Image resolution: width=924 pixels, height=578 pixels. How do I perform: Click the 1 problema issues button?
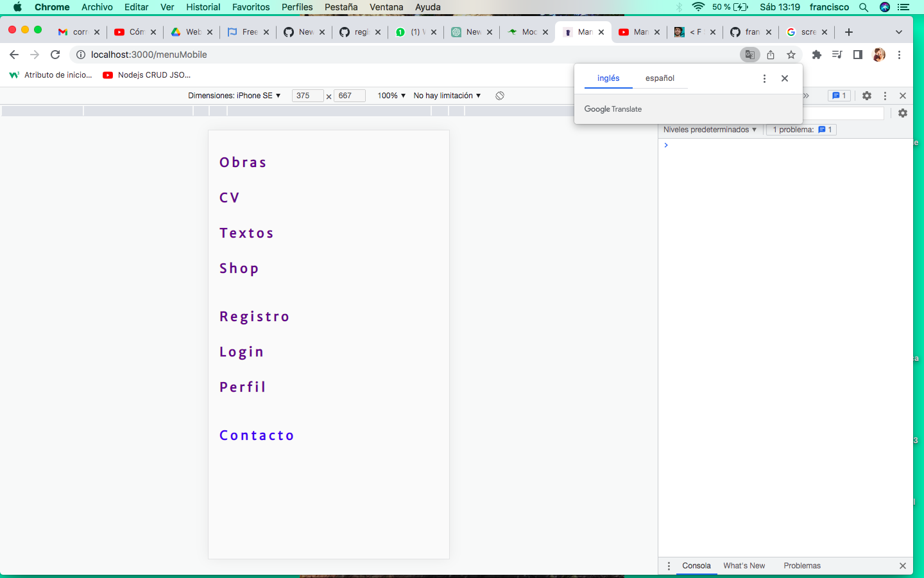tap(801, 130)
